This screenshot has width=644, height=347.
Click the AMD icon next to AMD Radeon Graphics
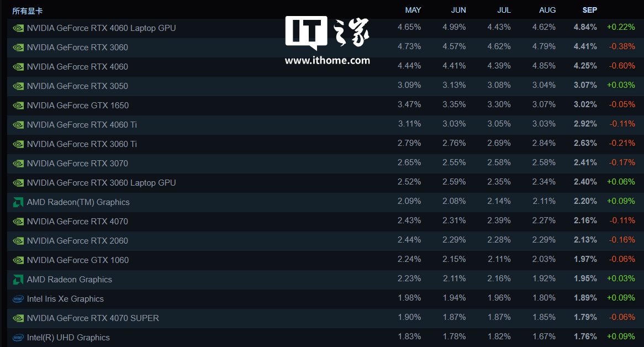tap(18, 280)
